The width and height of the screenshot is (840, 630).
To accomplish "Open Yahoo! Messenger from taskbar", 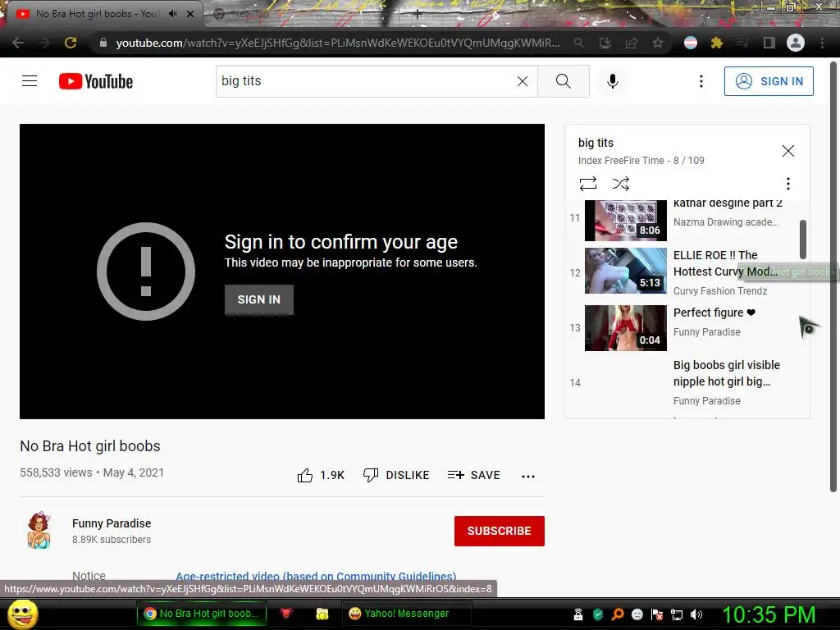I will point(405,614).
